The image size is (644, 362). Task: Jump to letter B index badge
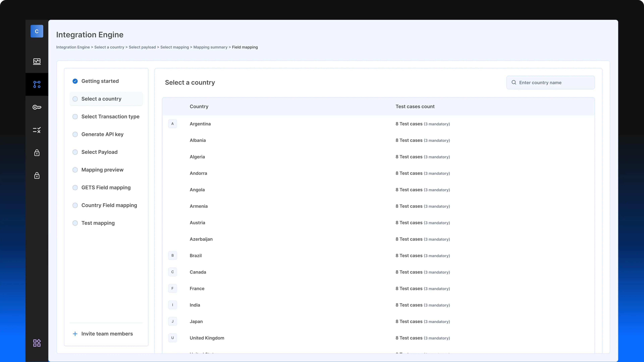click(173, 256)
